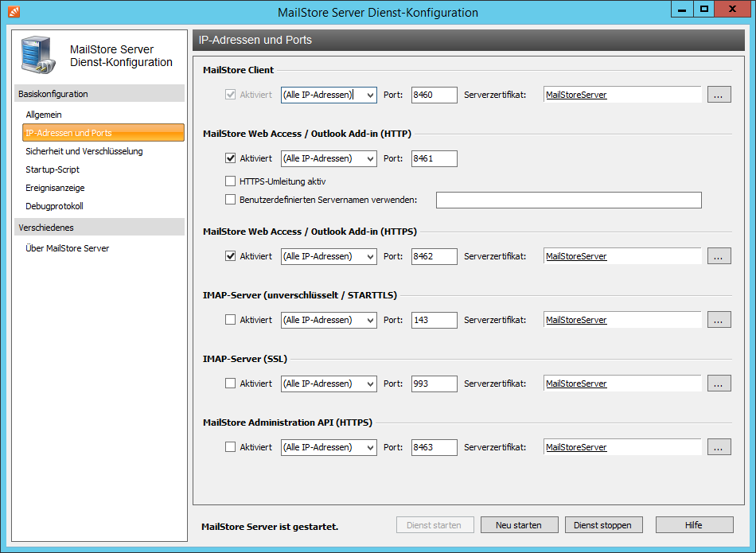Open MailStoreServer certificate link for MailStore Client

pos(576,95)
